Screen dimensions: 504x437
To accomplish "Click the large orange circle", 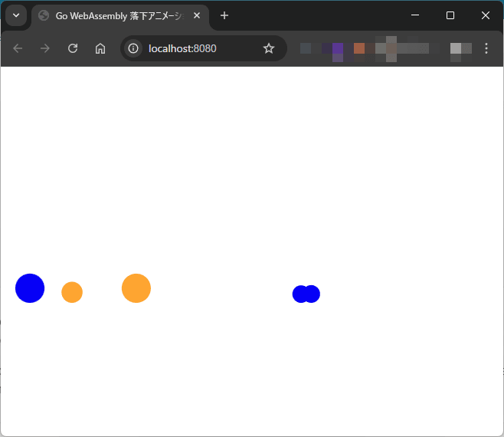I will 136,288.
